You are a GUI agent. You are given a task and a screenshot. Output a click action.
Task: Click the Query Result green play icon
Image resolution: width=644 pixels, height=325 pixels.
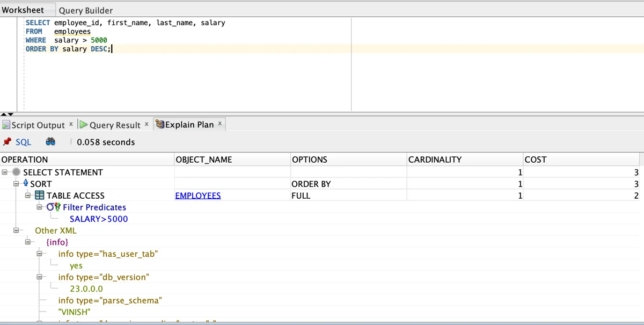coord(84,125)
